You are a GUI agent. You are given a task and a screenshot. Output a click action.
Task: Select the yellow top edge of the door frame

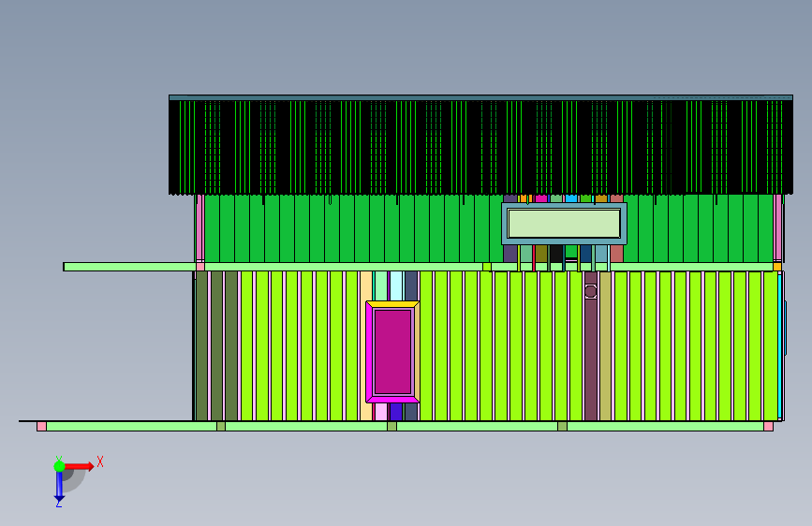click(392, 304)
